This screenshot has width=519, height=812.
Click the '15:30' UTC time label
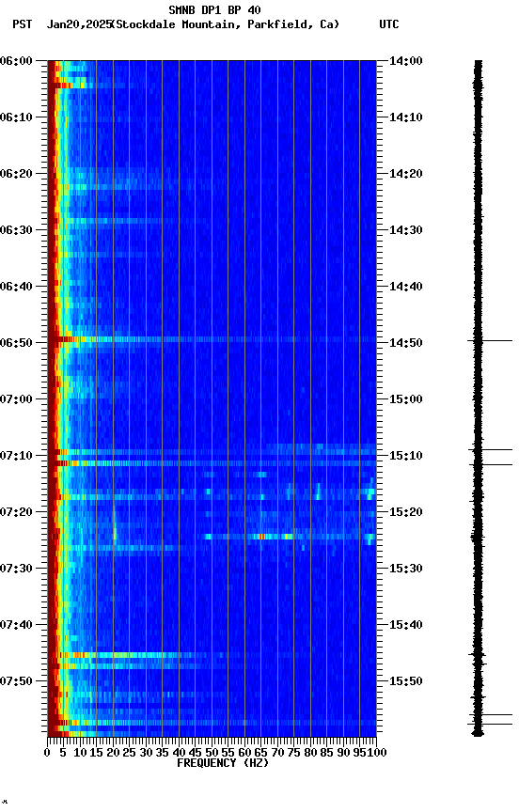click(406, 569)
